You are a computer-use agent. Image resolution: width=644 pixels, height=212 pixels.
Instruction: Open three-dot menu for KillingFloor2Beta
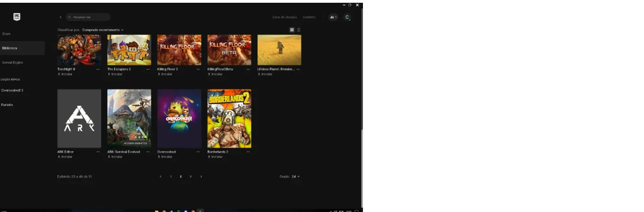coord(248,69)
